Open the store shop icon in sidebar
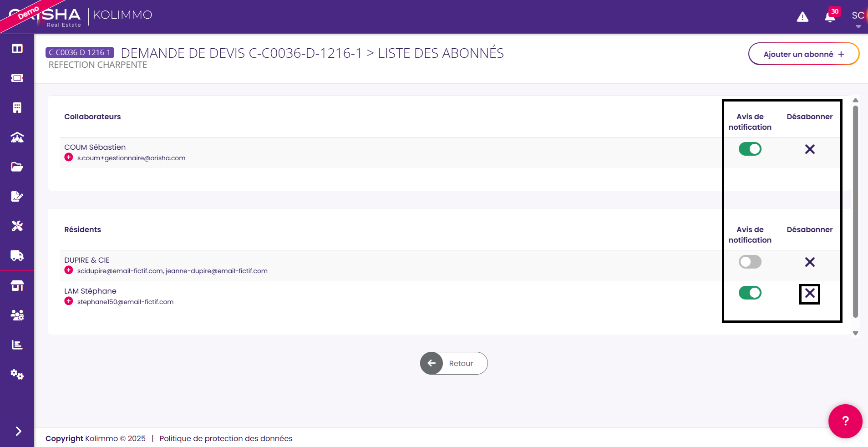The width and height of the screenshot is (868, 447). [x=17, y=286]
